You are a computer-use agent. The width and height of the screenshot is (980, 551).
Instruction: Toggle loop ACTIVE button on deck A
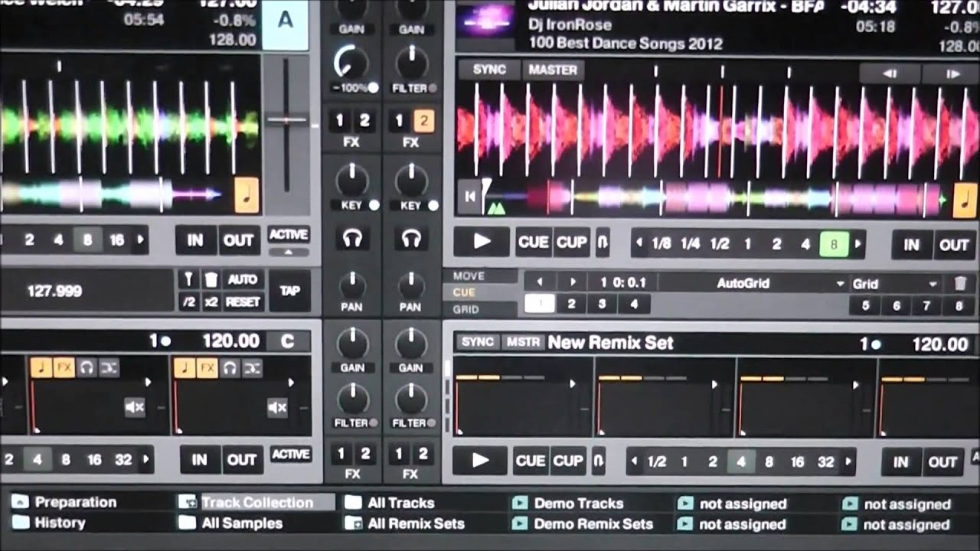289,235
